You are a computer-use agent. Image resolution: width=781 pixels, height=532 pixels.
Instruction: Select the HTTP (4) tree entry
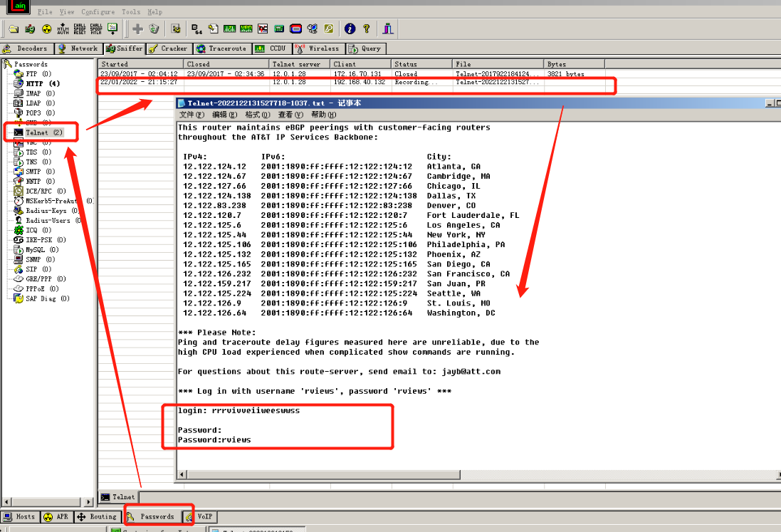click(37, 84)
